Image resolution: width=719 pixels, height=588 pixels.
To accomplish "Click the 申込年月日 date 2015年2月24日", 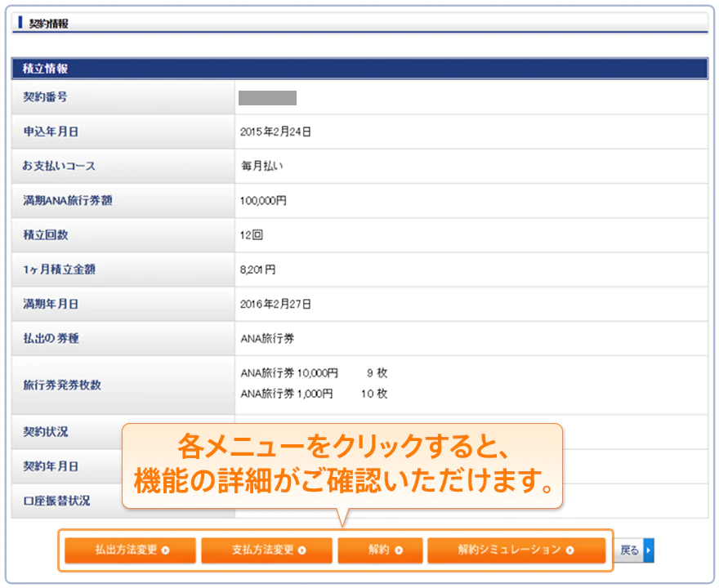I will [275, 131].
